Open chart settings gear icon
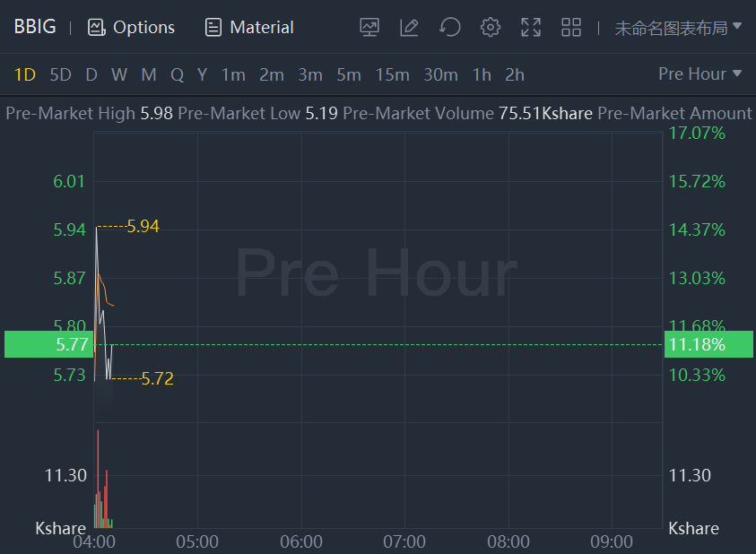Image resolution: width=756 pixels, height=554 pixels. point(490,27)
